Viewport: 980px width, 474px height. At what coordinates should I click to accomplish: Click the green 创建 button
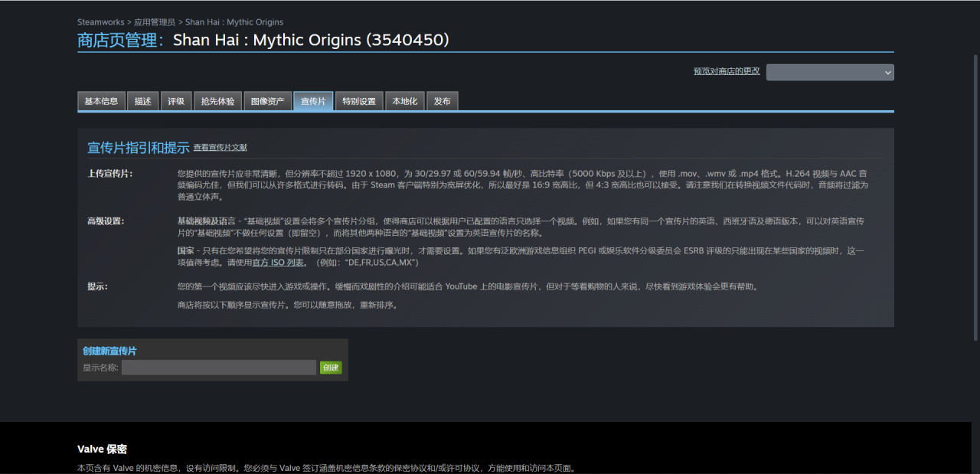(331, 368)
